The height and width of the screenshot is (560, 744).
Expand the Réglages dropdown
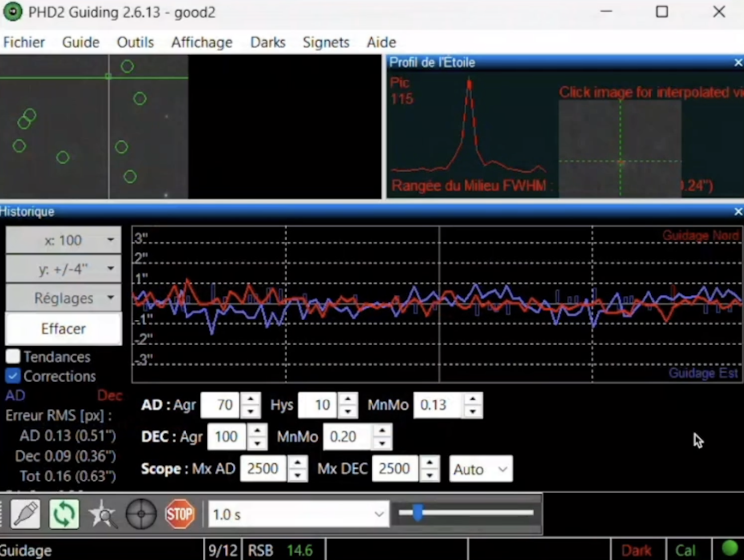[x=63, y=298]
